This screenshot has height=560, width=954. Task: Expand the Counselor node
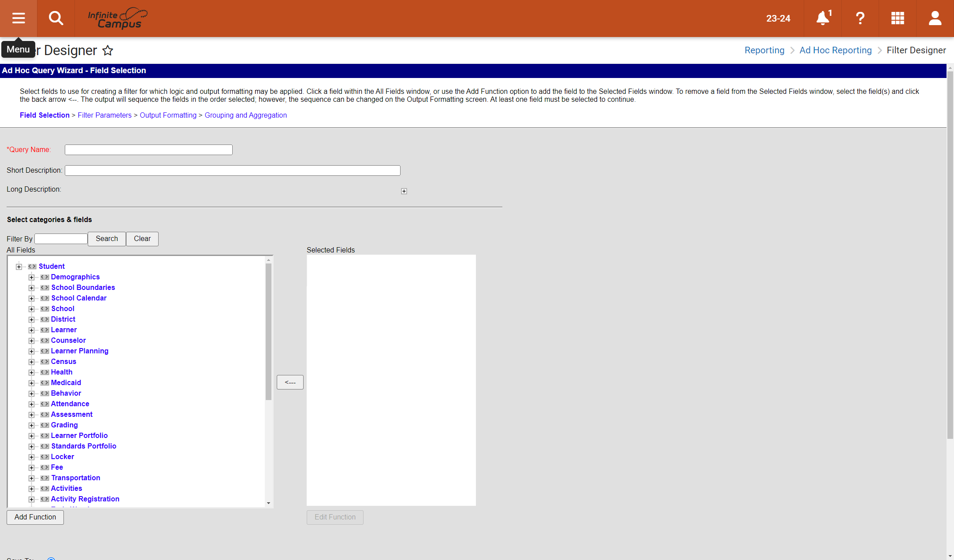(31, 341)
